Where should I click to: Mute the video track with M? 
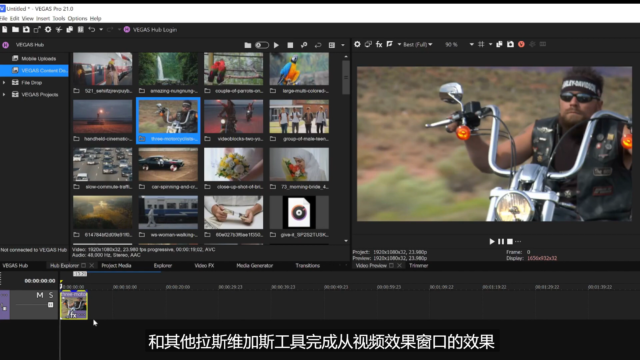40,295
